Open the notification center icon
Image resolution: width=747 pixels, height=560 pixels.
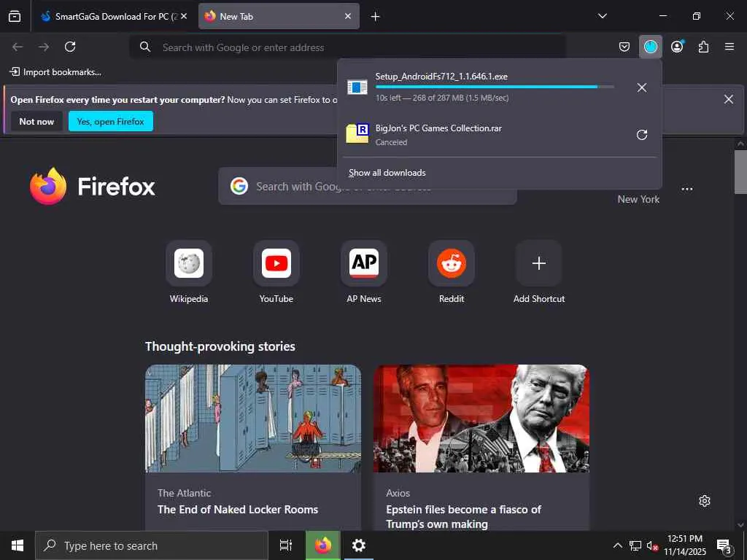click(x=724, y=545)
